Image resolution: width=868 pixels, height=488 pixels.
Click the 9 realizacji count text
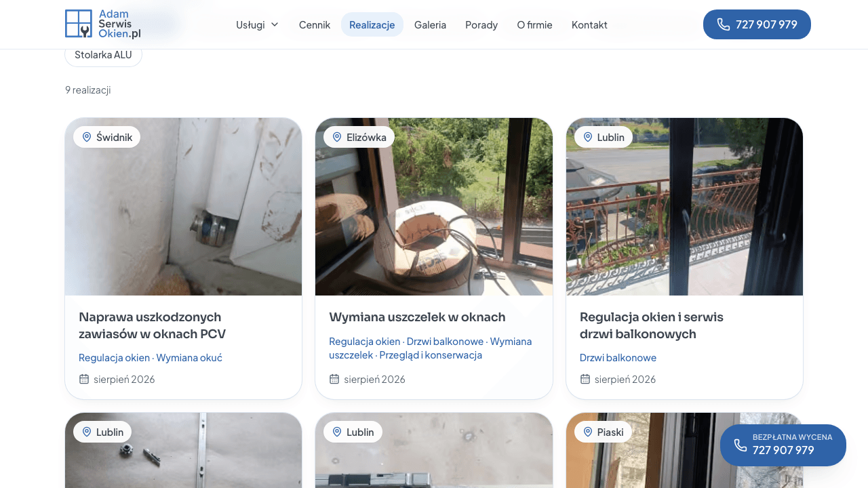(88, 89)
